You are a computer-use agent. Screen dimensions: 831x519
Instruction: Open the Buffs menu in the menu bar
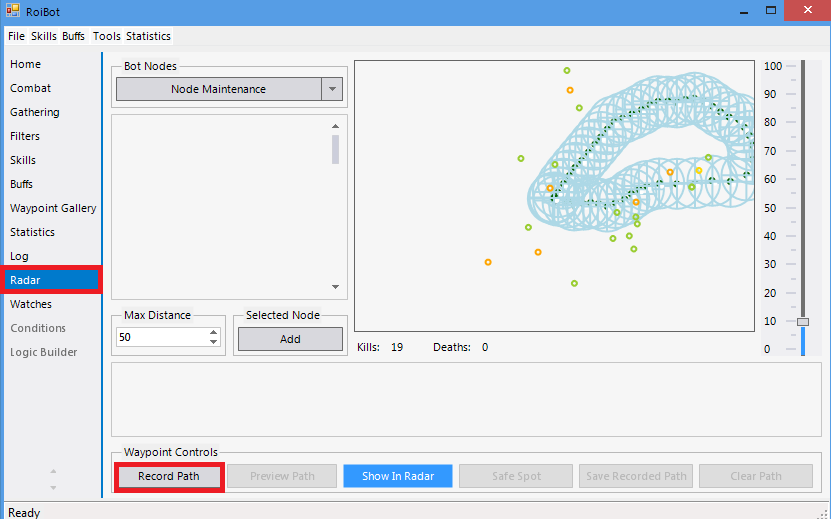(x=73, y=36)
